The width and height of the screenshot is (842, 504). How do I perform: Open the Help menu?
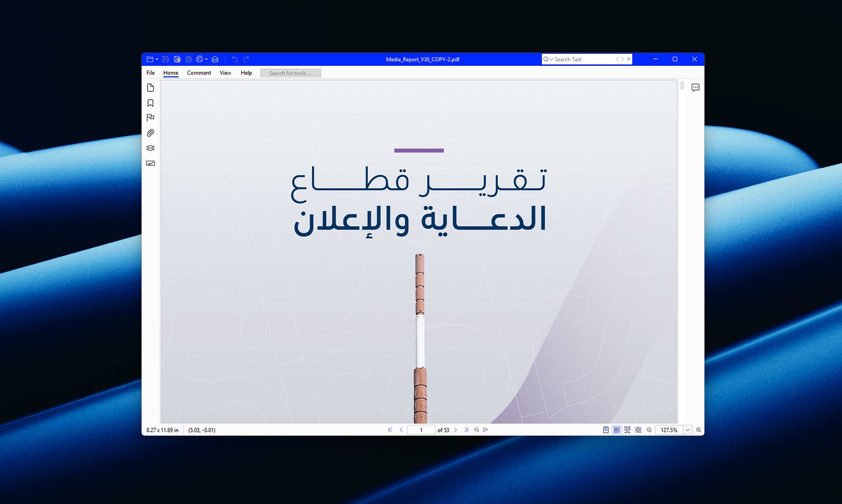(246, 73)
